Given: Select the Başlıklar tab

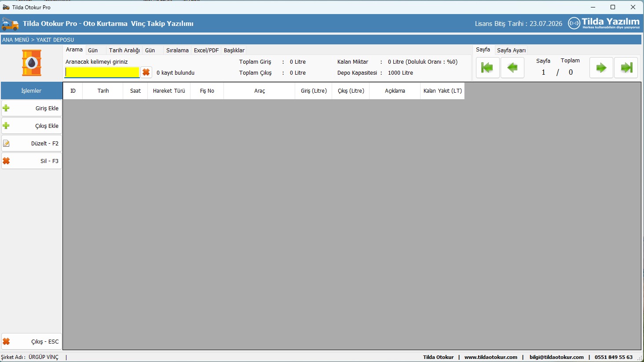Looking at the screenshot, I should point(234,50).
